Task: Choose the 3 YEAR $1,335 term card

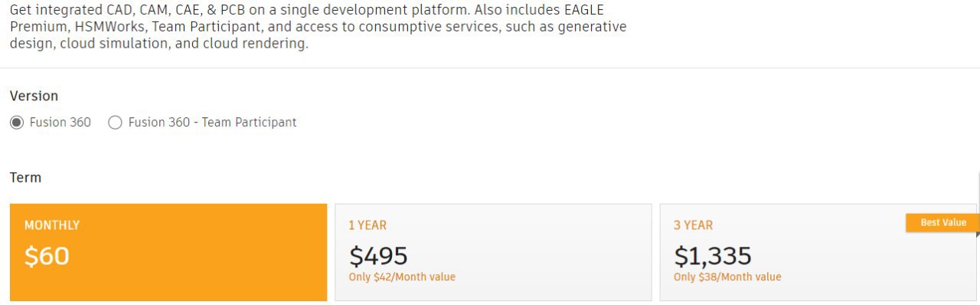Action: click(818, 252)
